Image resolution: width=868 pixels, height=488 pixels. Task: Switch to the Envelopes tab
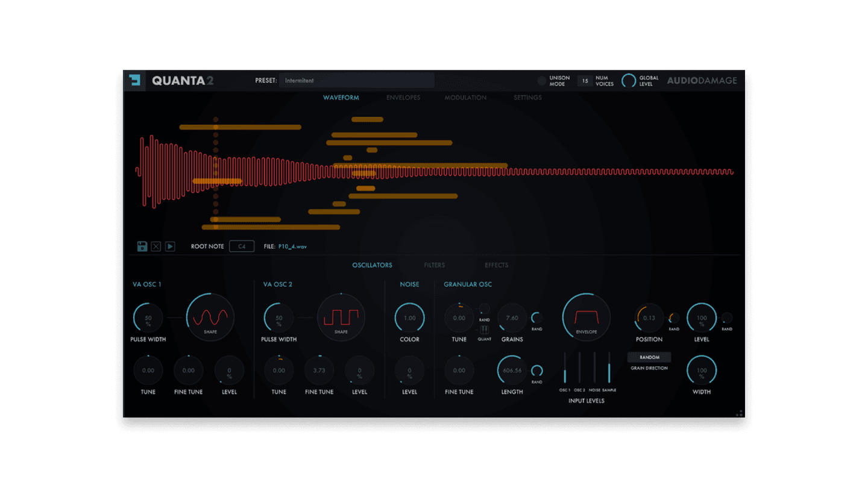click(403, 98)
